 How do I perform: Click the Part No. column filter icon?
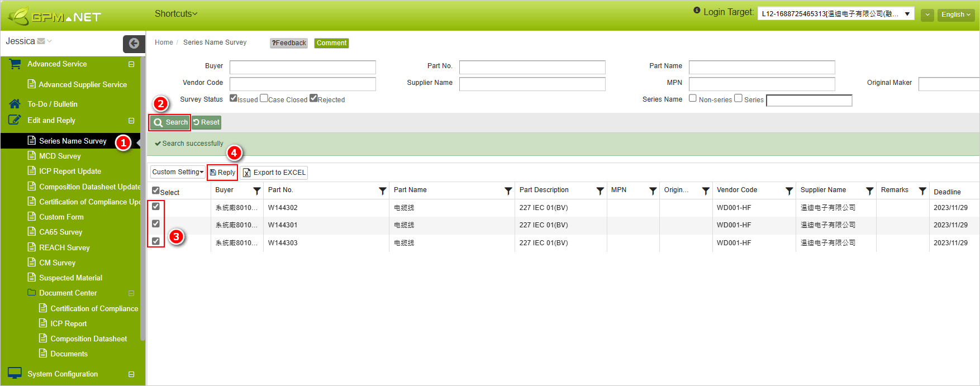pos(382,191)
